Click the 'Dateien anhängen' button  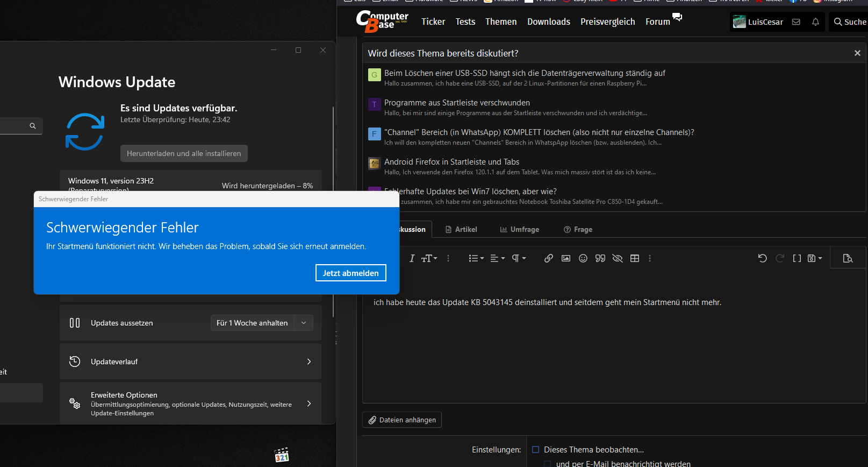[402, 420]
